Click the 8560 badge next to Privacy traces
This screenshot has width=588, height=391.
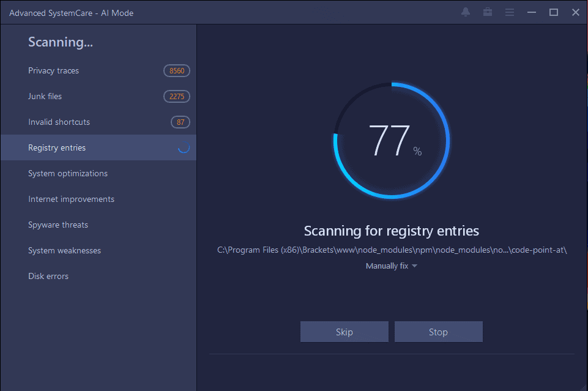176,70
